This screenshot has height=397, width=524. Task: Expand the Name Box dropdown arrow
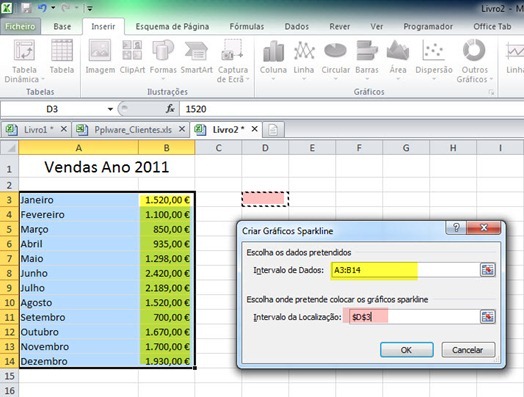tap(110, 109)
